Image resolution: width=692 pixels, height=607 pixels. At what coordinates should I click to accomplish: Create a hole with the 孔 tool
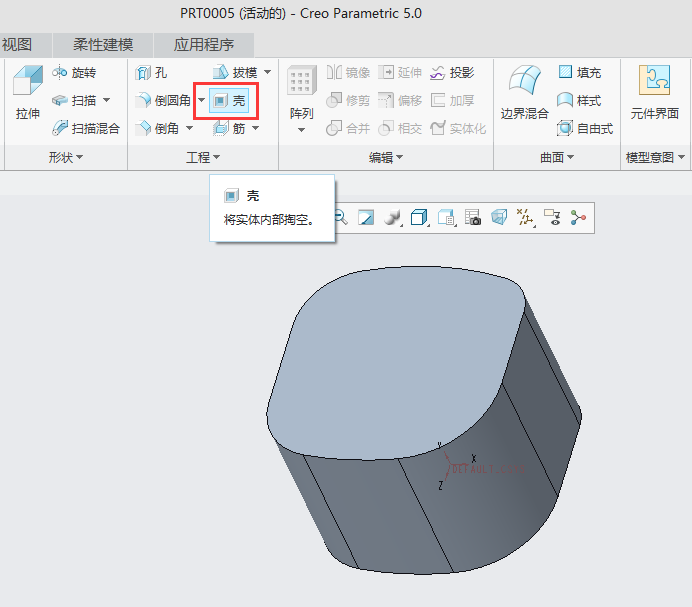(151, 72)
